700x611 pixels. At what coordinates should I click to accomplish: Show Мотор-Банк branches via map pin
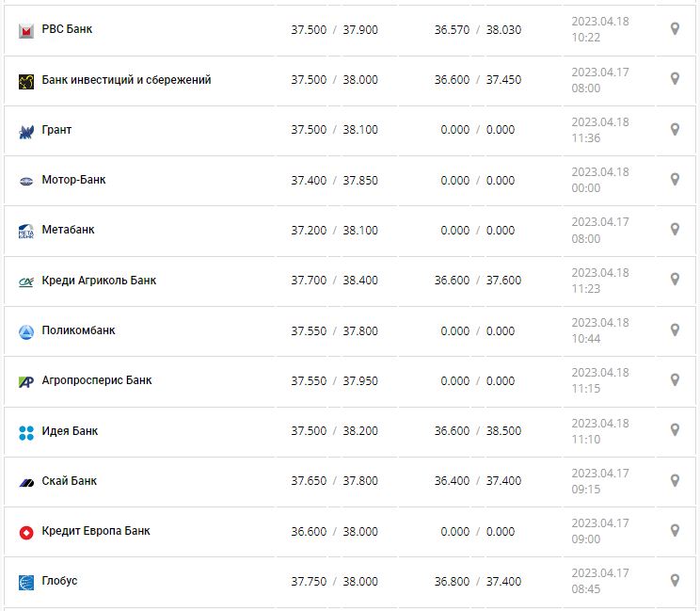[675, 179]
